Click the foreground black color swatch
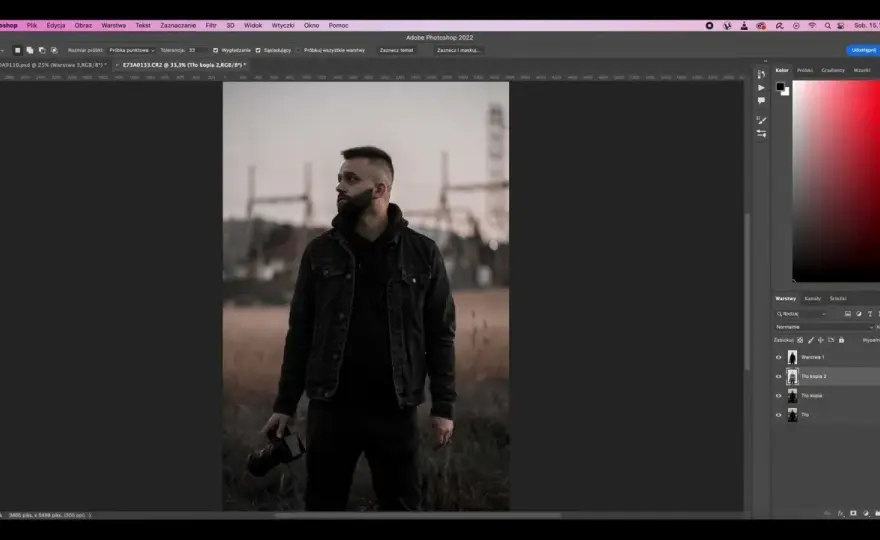Screen dimensions: 880x540 [x=780, y=86]
